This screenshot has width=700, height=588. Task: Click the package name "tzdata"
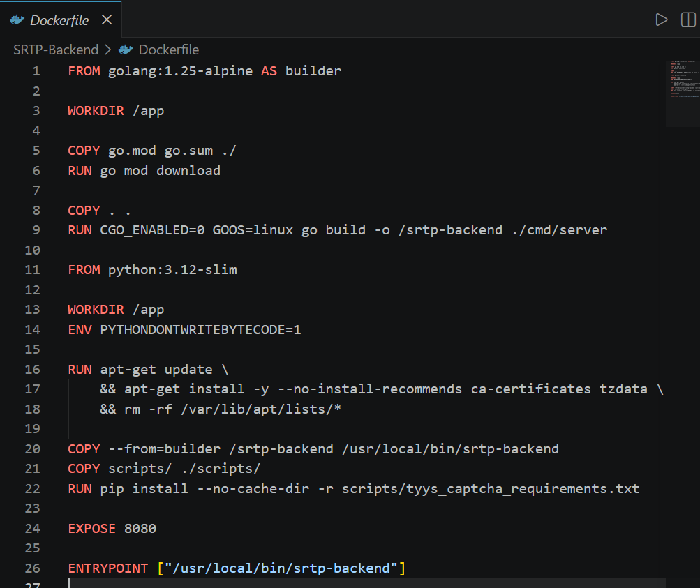point(623,389)
